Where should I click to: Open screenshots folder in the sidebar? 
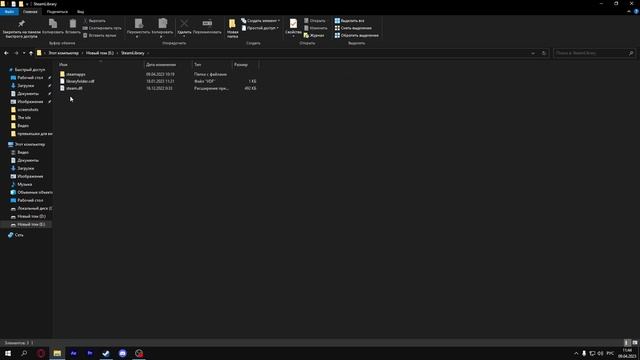pyautogui.click(x=28, y=109)
